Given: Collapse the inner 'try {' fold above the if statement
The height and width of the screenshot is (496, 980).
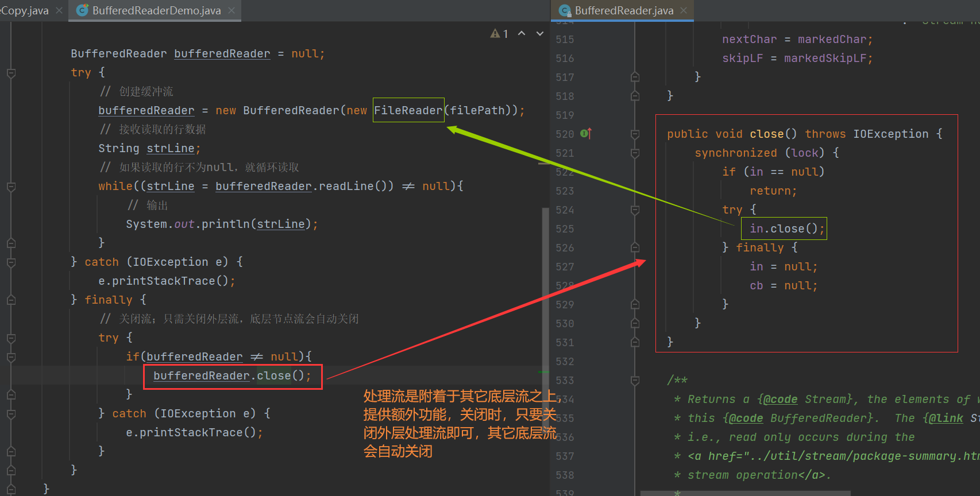Looking at the screenshot, I should [x=11, y=338].
